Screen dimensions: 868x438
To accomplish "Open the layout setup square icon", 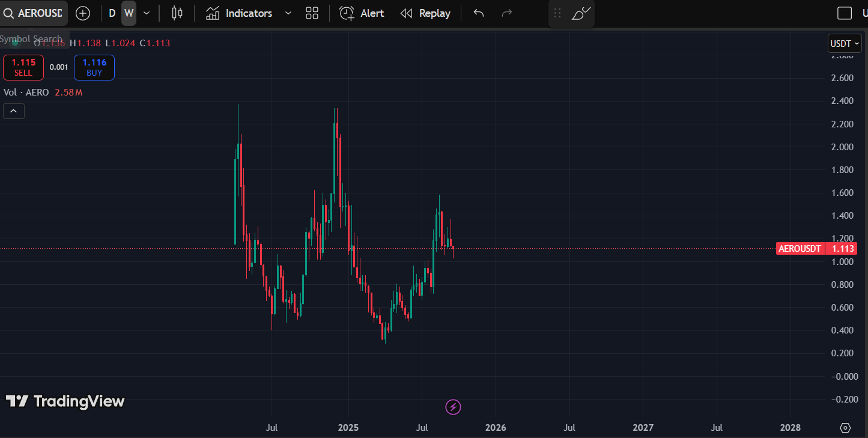I will coord(845,13).
